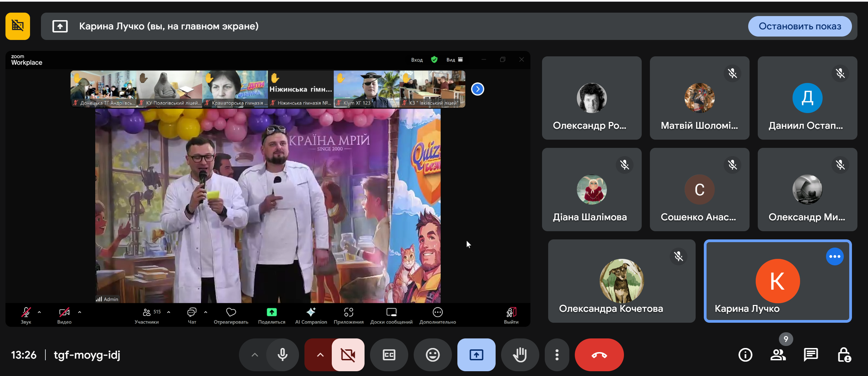868x376 pixels.
Task: Click Остановить показ button
Action: tap(800, 26)
